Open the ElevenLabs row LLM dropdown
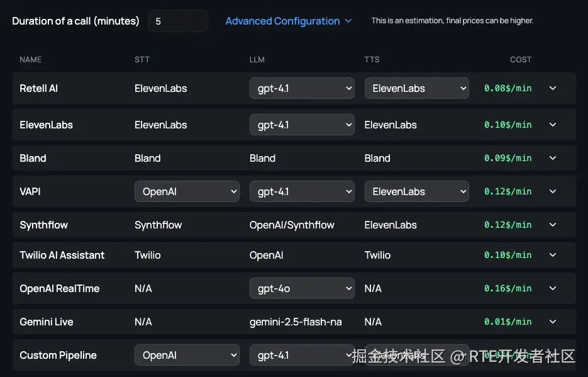 (x=302, y=125)
